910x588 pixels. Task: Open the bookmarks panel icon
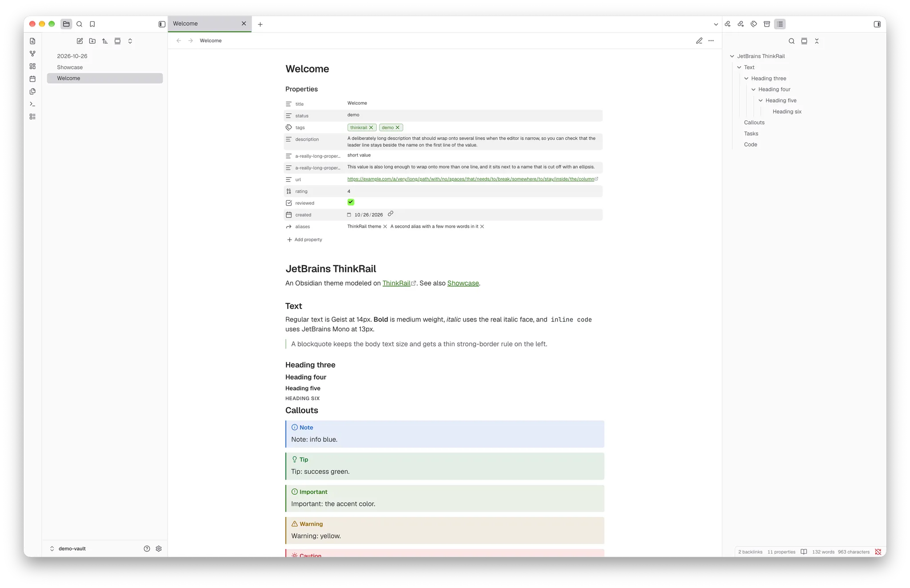(92, 24)
